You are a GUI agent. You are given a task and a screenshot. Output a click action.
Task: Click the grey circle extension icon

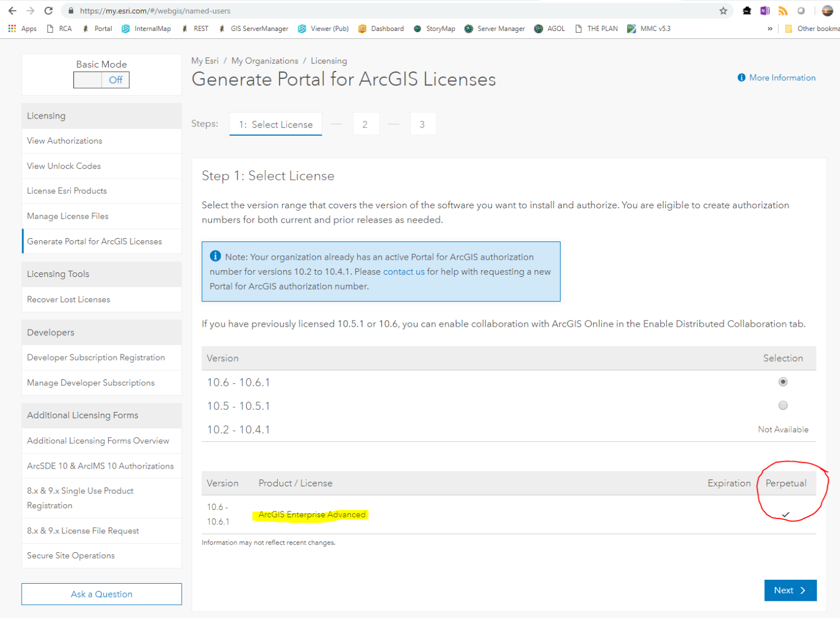click(801, 11)
